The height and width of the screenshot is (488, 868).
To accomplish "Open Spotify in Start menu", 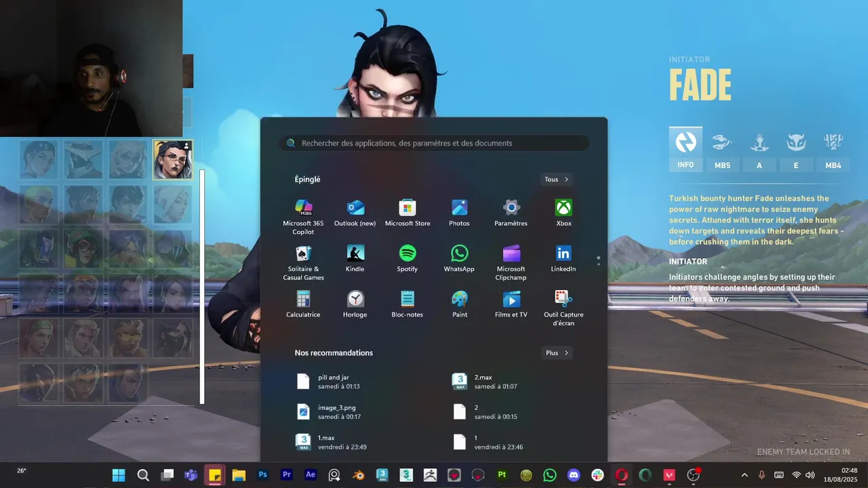I will [408, 258].
